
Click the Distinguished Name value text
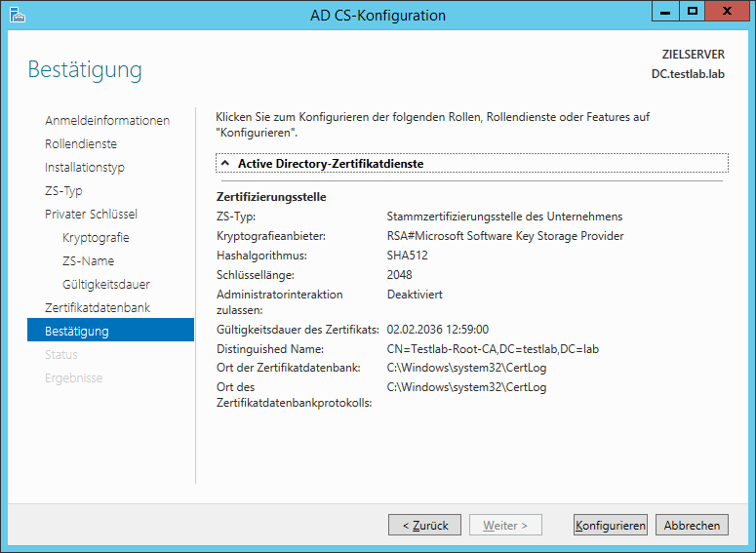click(x=493, y=349)
